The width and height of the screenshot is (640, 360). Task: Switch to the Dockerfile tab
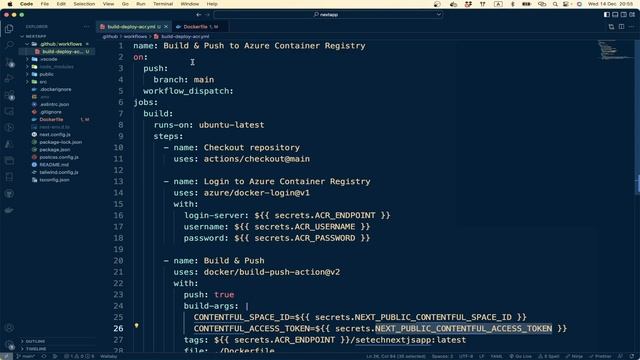200,27
